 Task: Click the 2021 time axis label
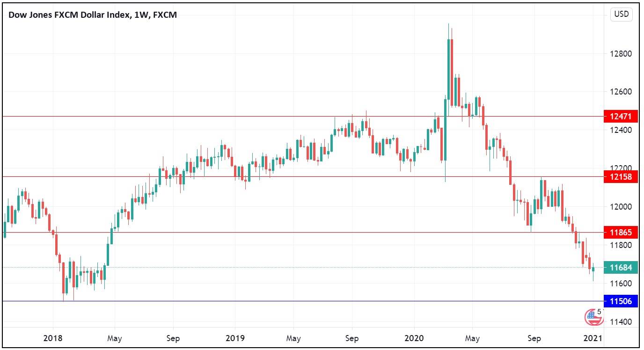tap(593, 338)
